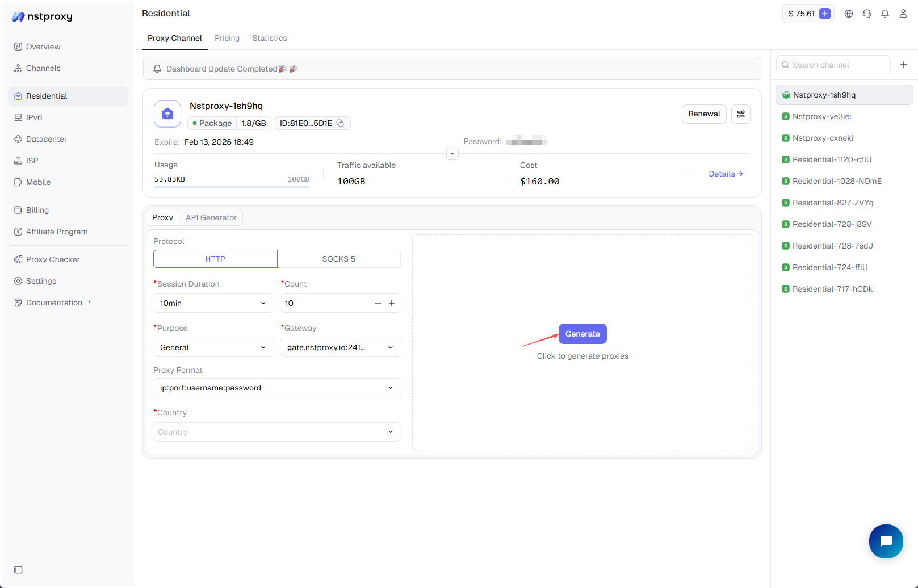Open the live chat bubble
The width and height of the screenshot is (918, 588).
click(x=886, y=541)
